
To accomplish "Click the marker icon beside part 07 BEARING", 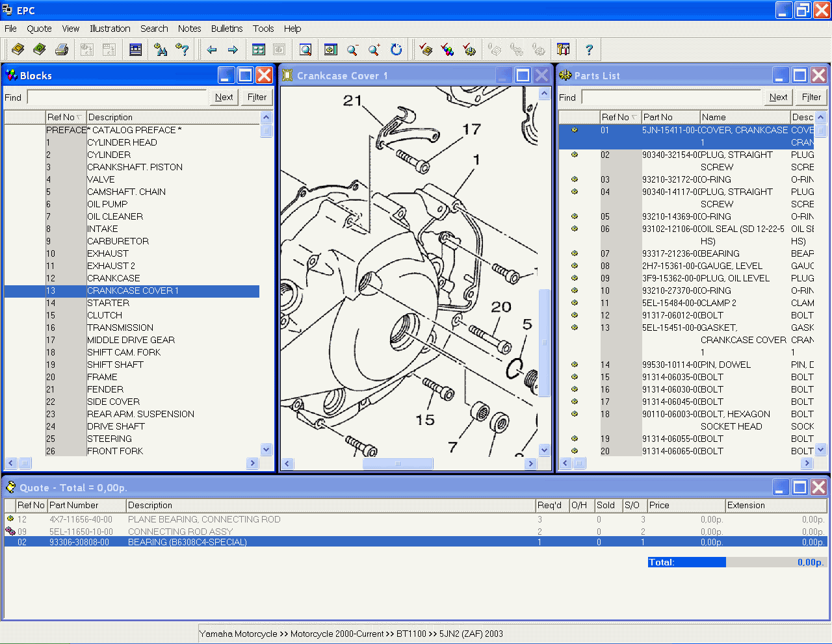I will (575, 253).
